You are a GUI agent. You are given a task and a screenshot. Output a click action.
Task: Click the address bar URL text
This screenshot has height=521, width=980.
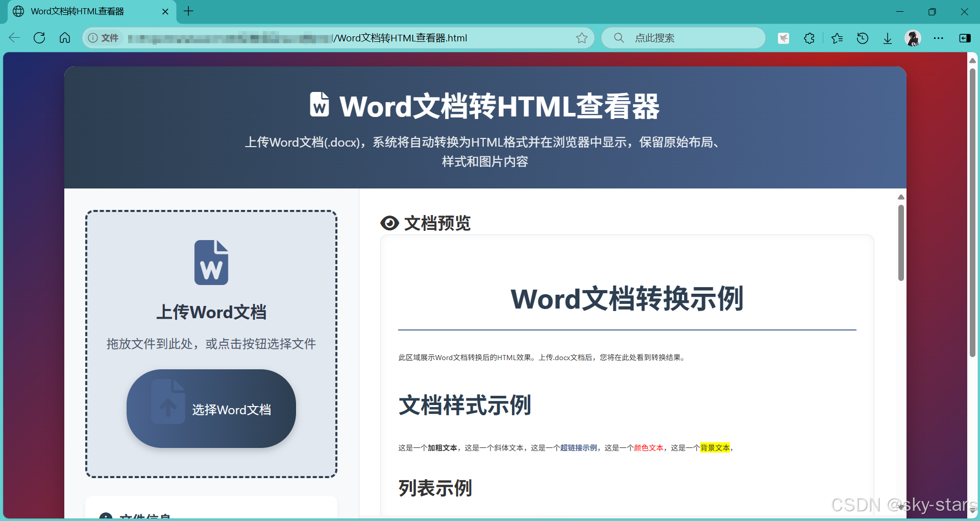(x=297, y=38)
